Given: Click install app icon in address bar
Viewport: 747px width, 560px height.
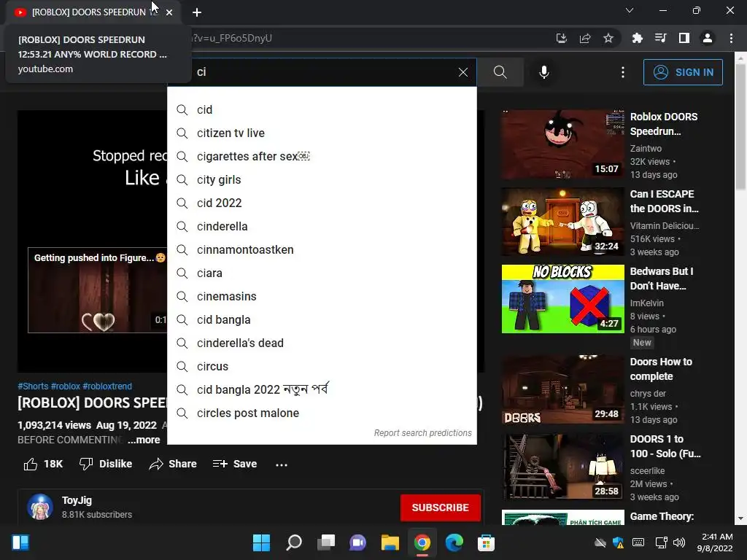Looking at the screenshot, I should tap(561, 38).
